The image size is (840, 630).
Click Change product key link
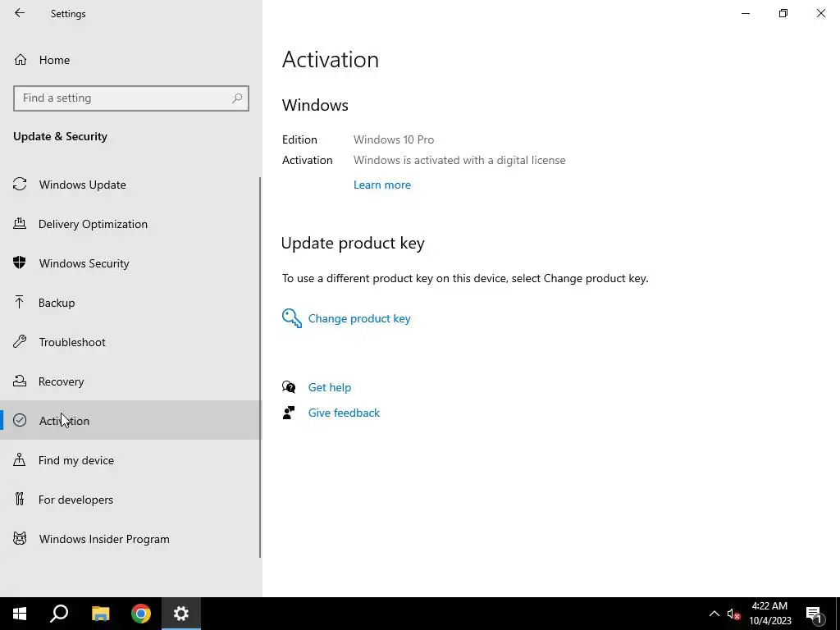pyautogui.click(x=359, y=318)
